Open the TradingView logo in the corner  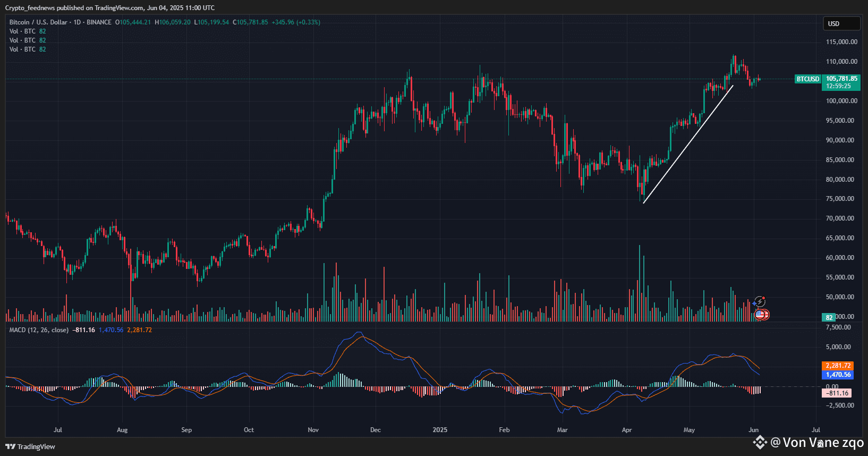30,446
